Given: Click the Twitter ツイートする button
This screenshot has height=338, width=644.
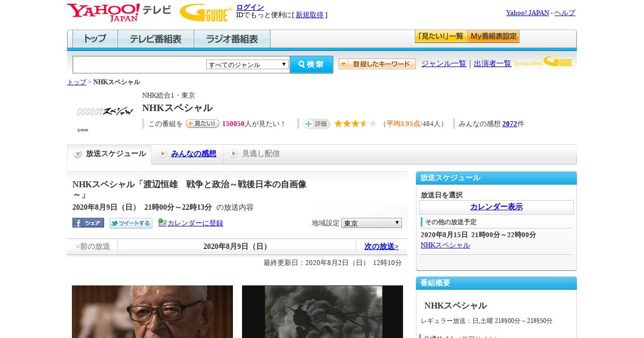Looking at the screenshot, I should [131, 223].
